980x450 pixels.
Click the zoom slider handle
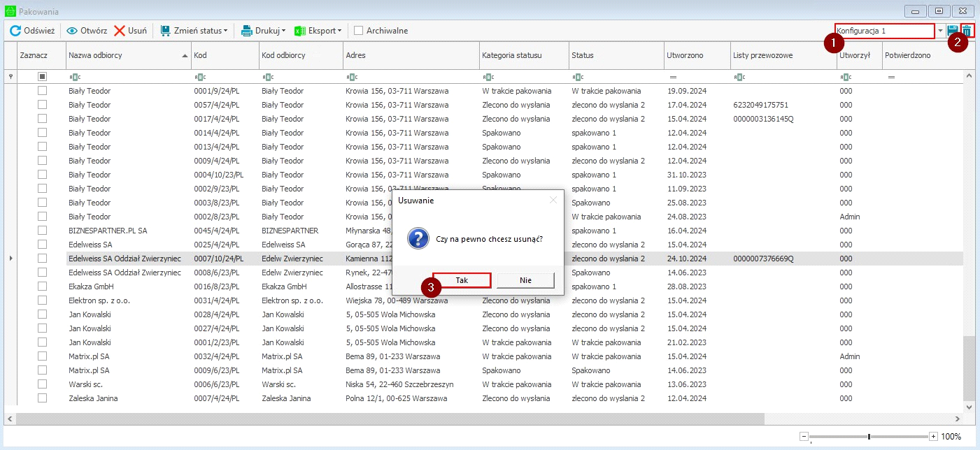pos(869,437)
